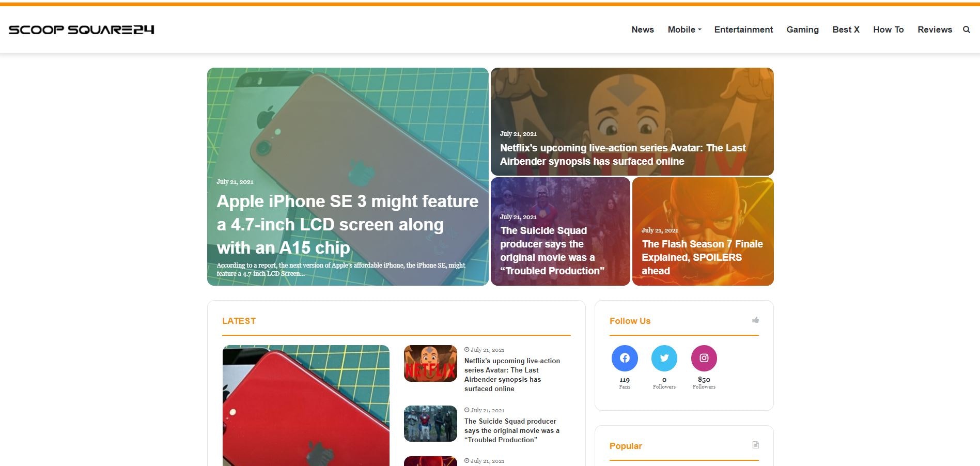
Task: Open the Twitter profile with 0 followers
Action: [664, 358]
